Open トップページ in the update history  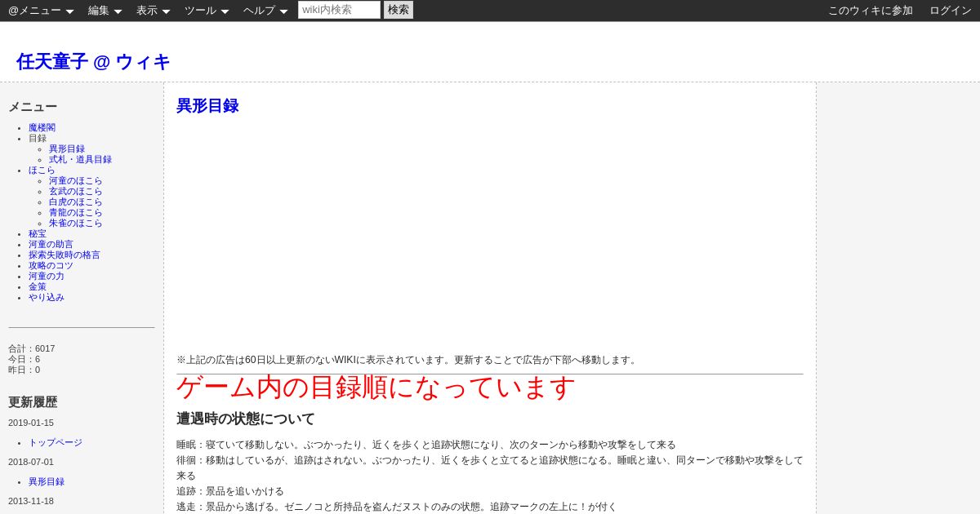pos(56,443)
